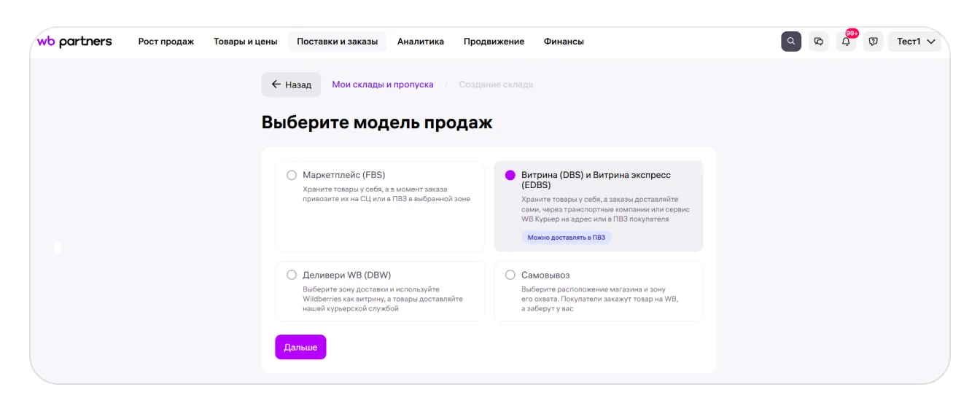Select Маркетплейс (FBS) radio button
Viewport: 980px width, 411px height.
[x=292, y=175]
